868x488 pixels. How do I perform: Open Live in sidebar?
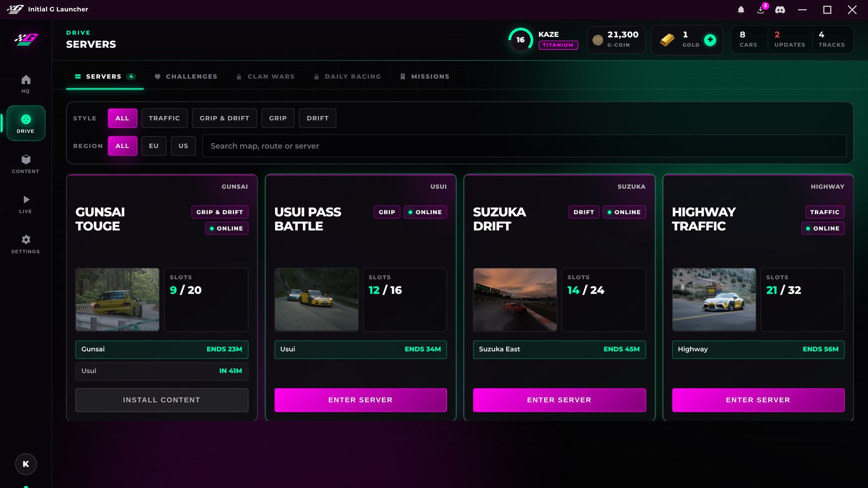point(25,204)
